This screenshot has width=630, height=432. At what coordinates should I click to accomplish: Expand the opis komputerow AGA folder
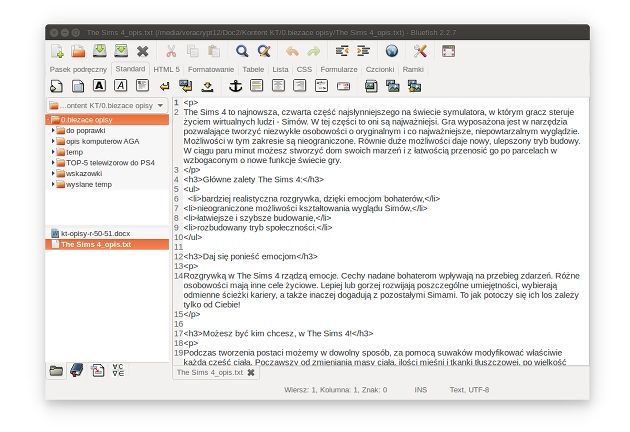coord(53,141)
